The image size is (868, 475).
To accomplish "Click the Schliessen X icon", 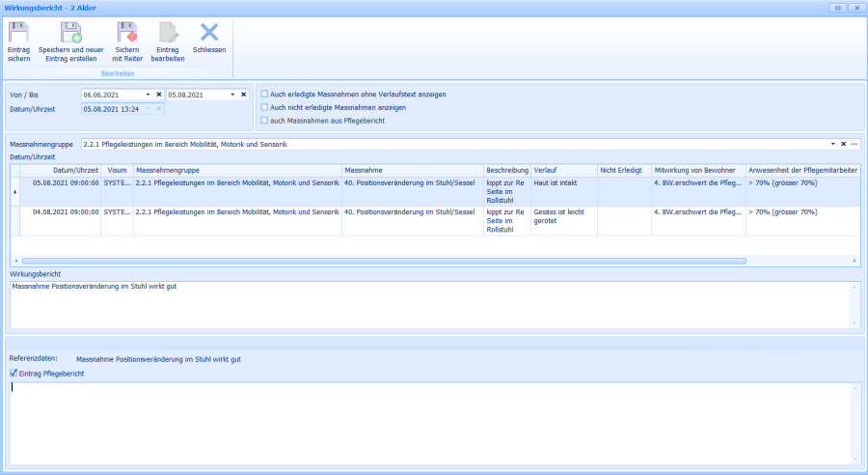I will [209, 34].
